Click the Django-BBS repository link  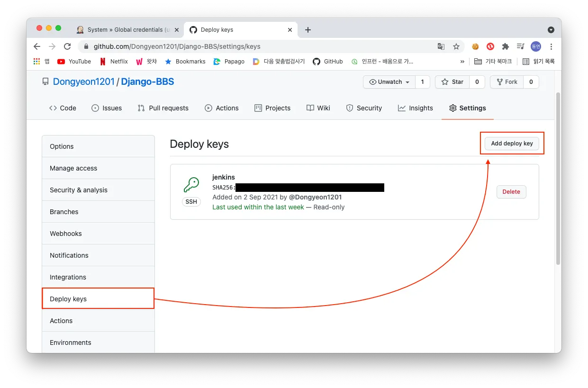click(x=147, y=81)
